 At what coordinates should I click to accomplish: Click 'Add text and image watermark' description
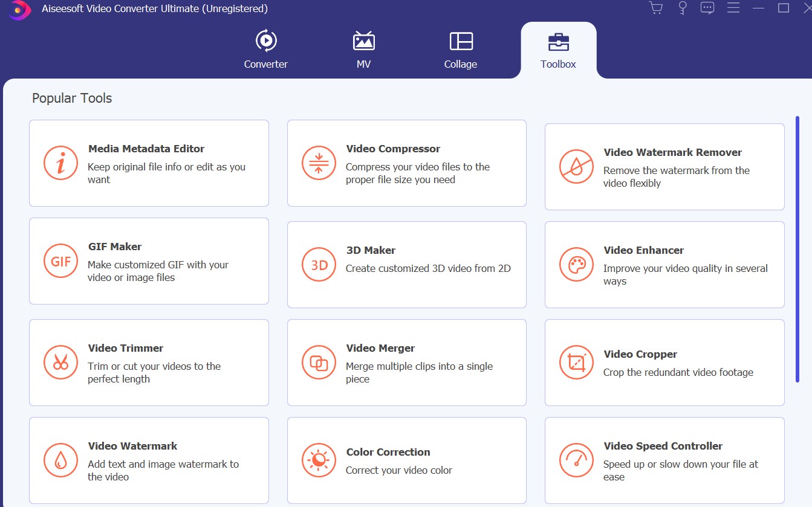pos(163,471)
